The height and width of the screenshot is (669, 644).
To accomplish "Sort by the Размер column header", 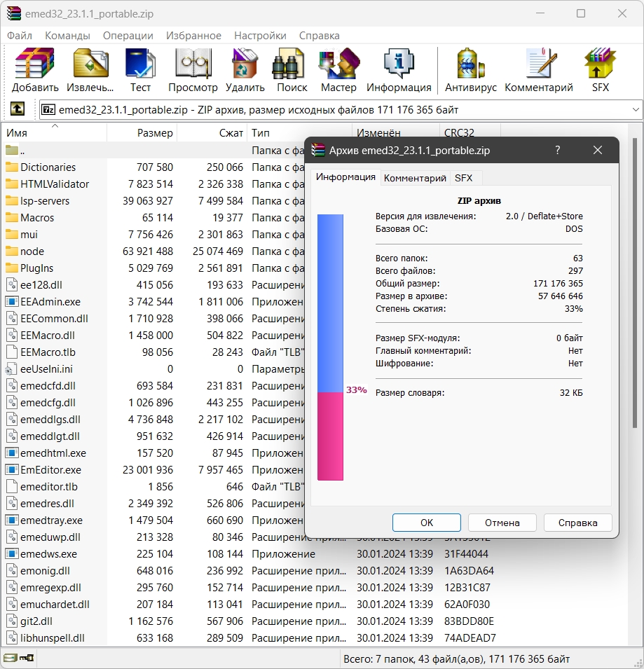I will click(x=142, y=132).
